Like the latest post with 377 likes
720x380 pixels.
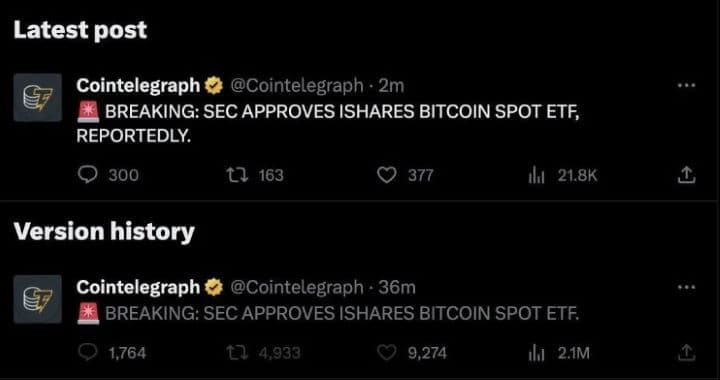pyautogui.click(x=387, y=175)
